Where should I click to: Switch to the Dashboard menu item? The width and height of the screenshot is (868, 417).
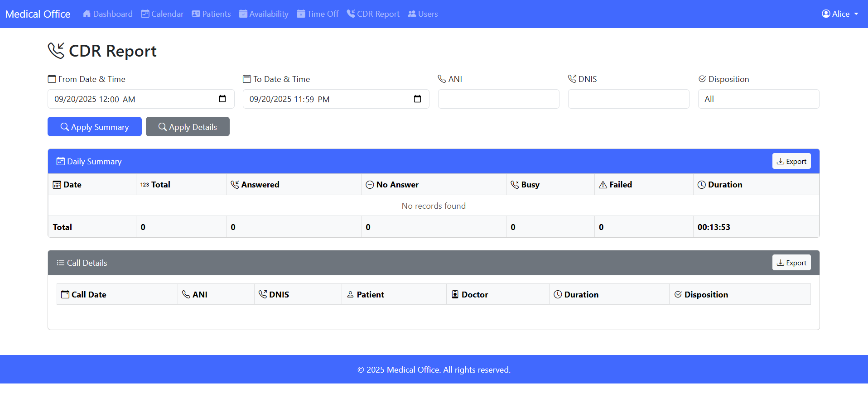(x=107, y=14)
